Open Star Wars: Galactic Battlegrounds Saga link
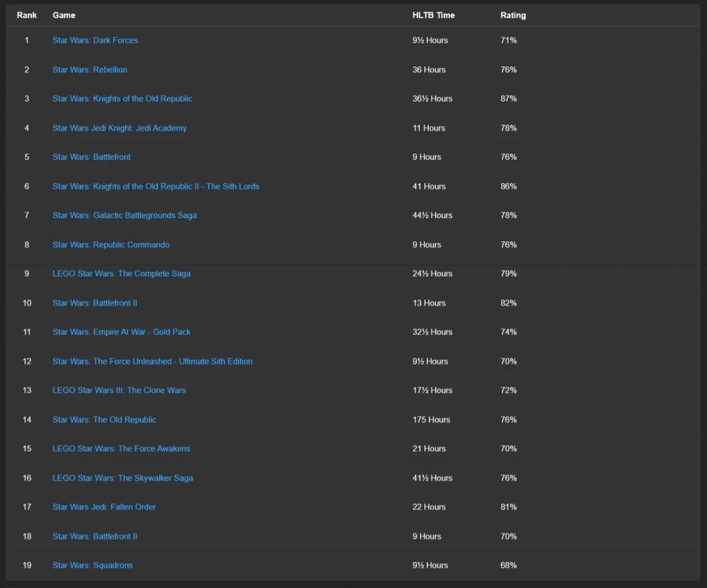The height and width of the screenshot is (588, 707). (125, 215)
